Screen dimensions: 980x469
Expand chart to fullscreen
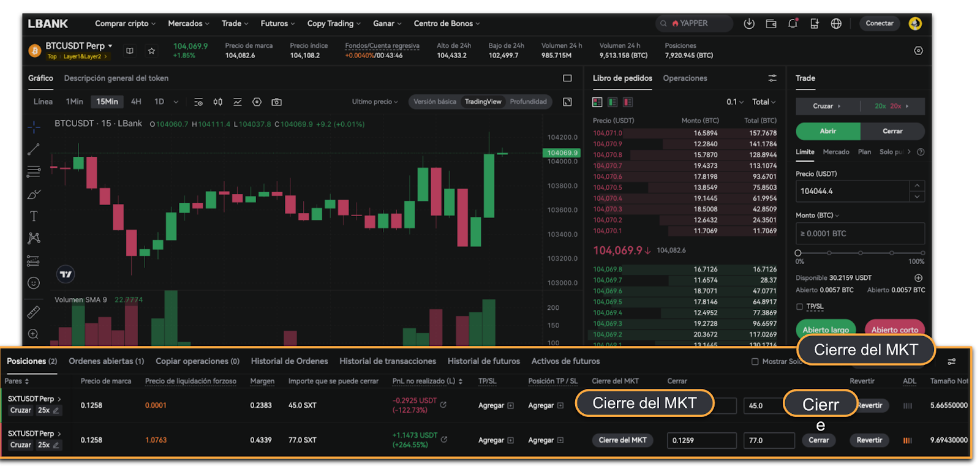567,102
